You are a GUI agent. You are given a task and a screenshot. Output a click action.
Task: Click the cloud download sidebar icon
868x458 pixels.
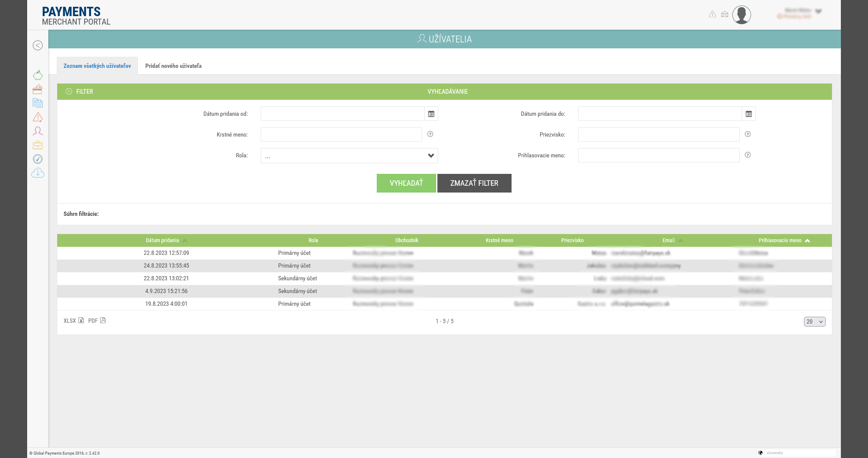coord(38,173)
